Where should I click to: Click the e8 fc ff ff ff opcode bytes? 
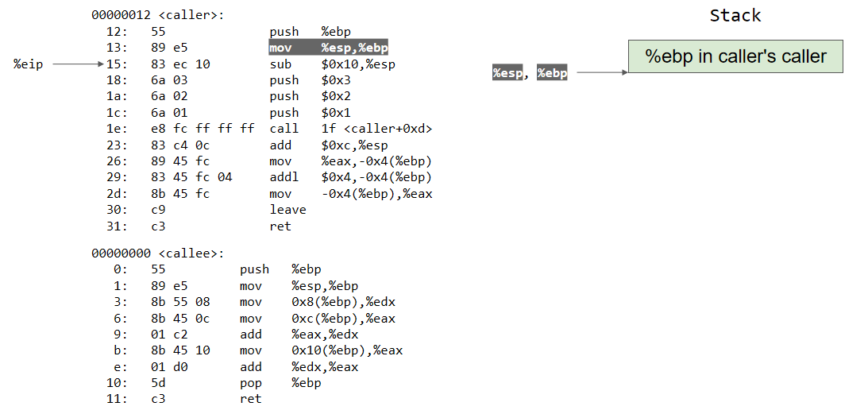point(203,129)
